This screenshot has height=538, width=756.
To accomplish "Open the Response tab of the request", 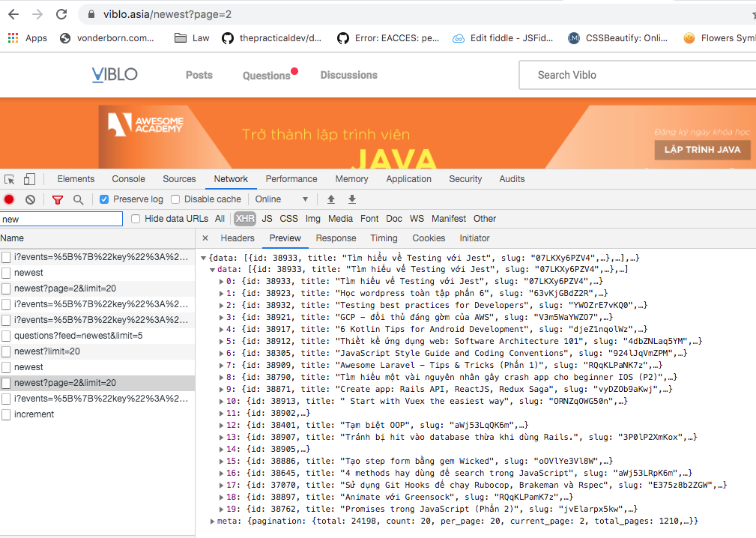I will pyautogui.click(x=336, y=238).
